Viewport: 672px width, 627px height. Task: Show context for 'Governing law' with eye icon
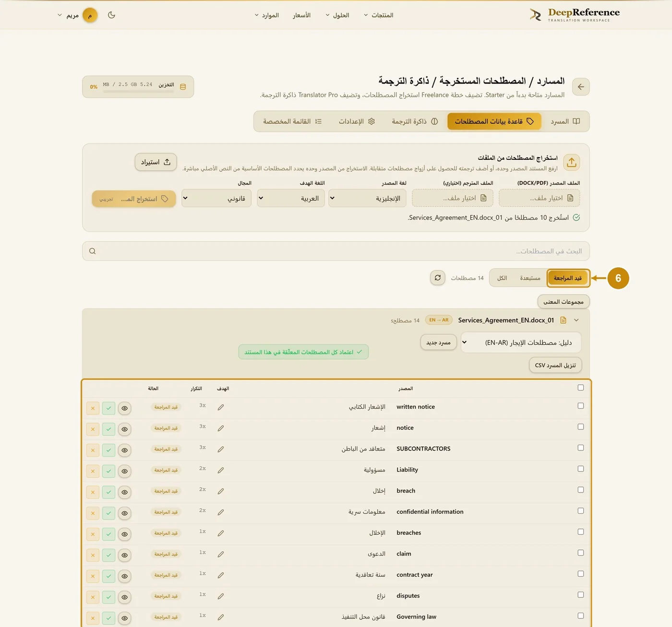[124, 618]
